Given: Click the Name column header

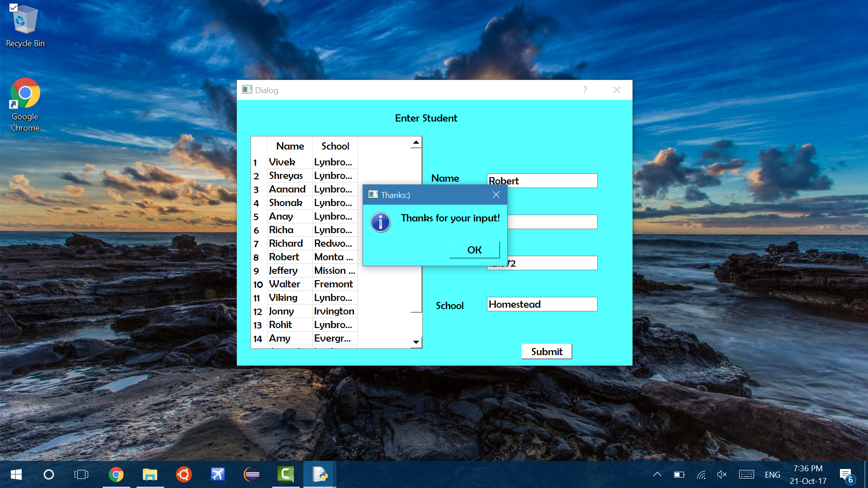Looking at the screenshot, I should [290, 146].
